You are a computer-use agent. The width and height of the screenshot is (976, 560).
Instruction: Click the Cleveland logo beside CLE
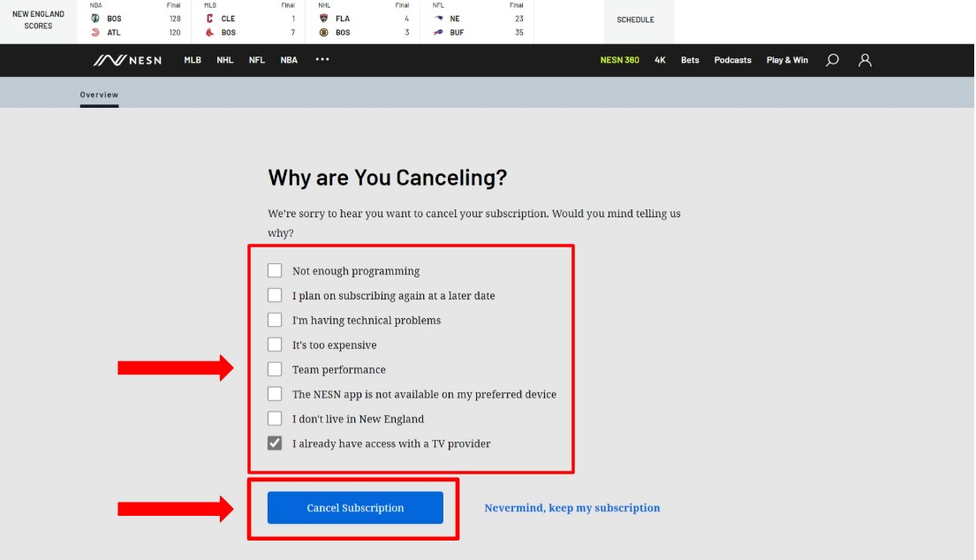coord(209,18)
